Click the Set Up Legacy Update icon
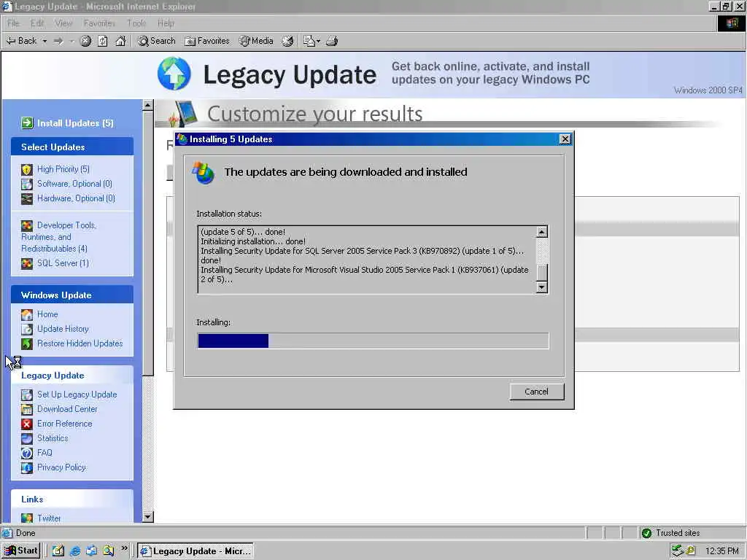Viewport: 747px width, 560px height. point(27,394)
